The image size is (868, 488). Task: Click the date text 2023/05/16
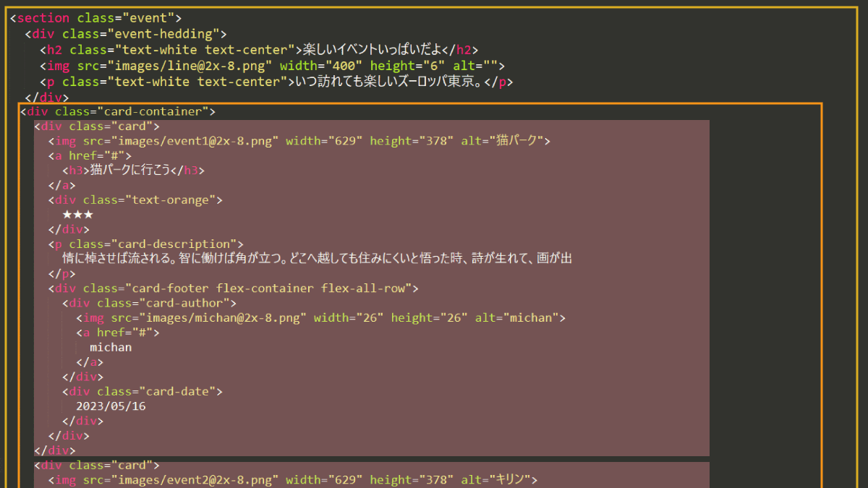pos(111,406)
